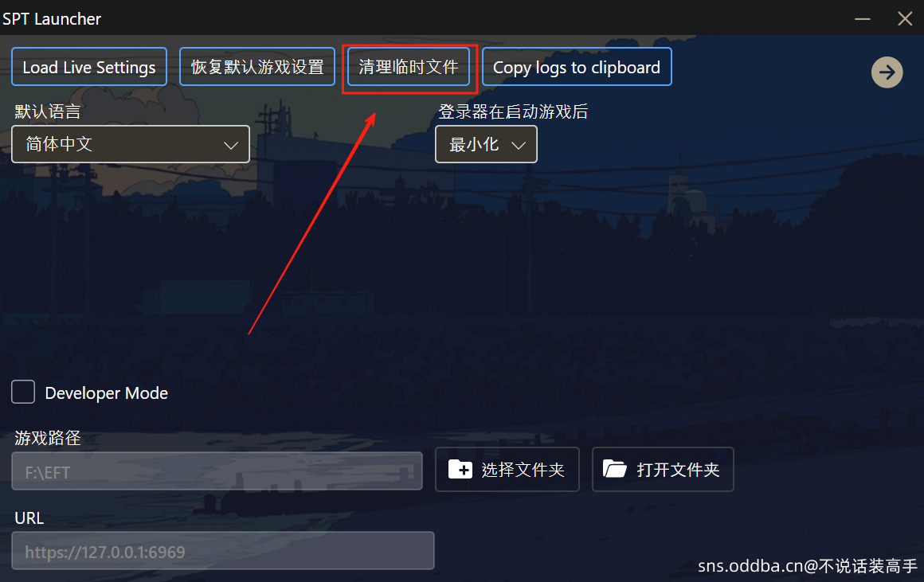
Task: Click Copy logs to clipboard
Action: [x=577, y=67]
